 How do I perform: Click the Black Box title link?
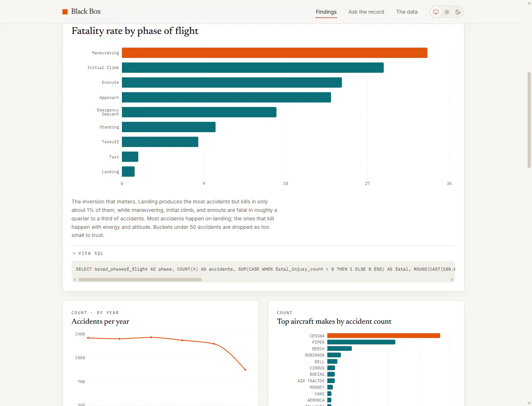(86, 11)
